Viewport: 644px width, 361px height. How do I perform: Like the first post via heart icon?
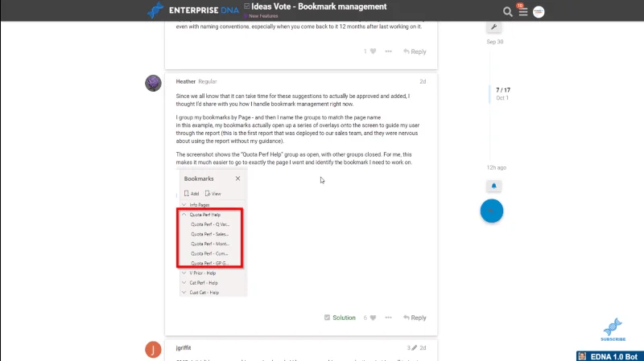pos(373,51)
